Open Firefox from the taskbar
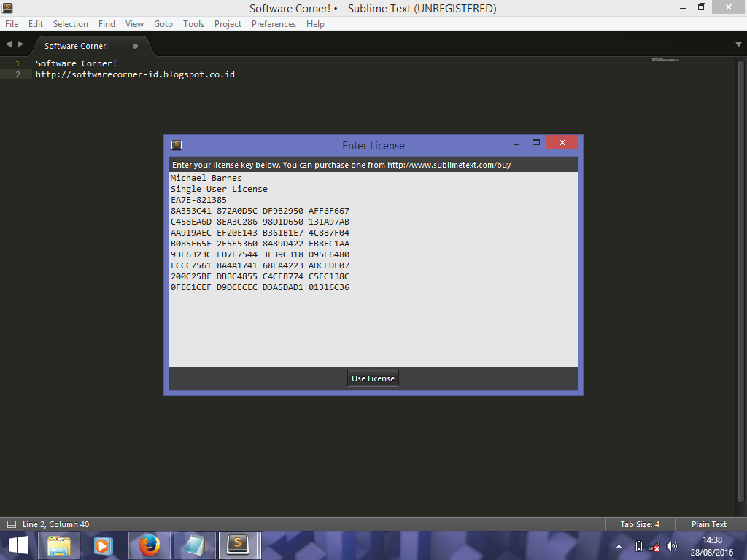747x560 pixels. pos(150,545)
